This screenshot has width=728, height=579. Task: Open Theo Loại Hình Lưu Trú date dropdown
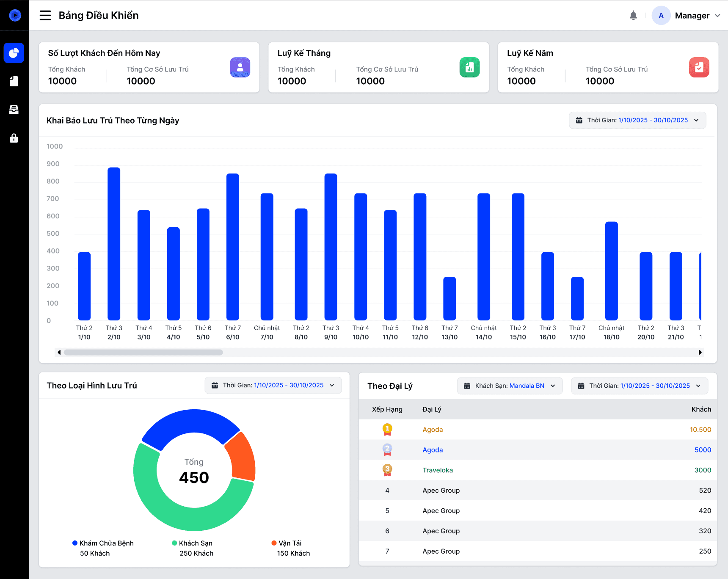[273, 385]
